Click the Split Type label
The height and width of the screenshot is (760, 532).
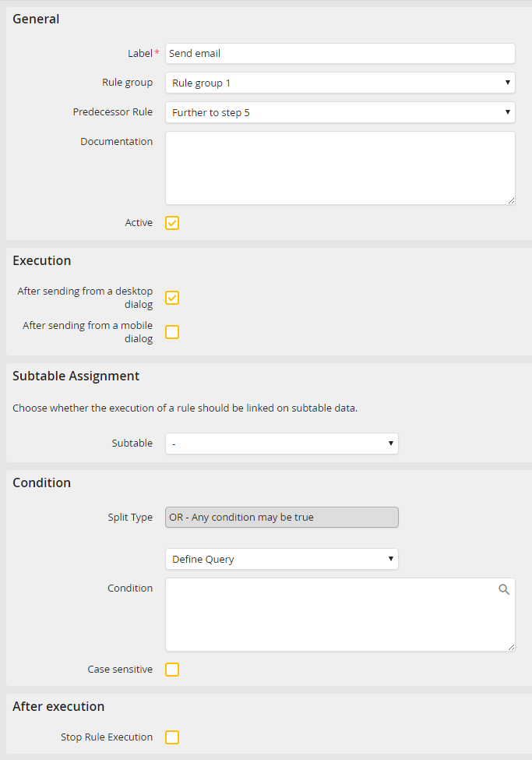130,517
